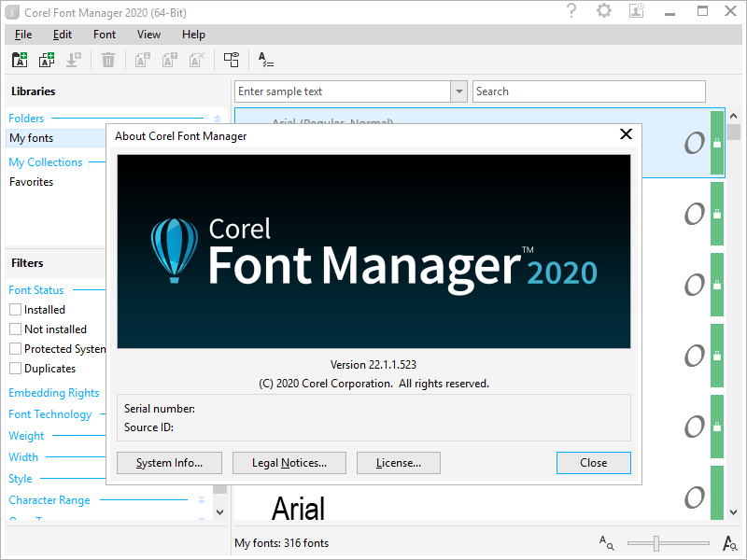Screen dimensions: 747x560
Task: Click the Install font toolbar icon
Action: 74,60
